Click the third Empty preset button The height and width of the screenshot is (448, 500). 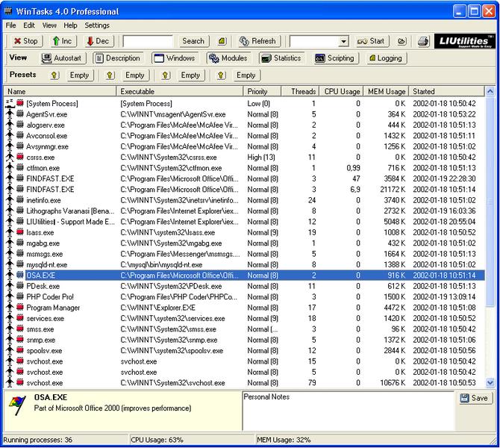(x=190, y=75)
